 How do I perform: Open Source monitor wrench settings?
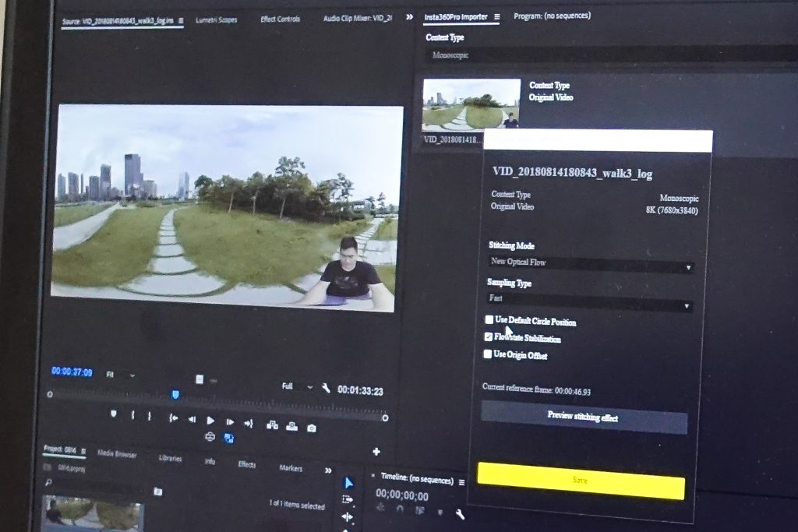pos(326,389)
